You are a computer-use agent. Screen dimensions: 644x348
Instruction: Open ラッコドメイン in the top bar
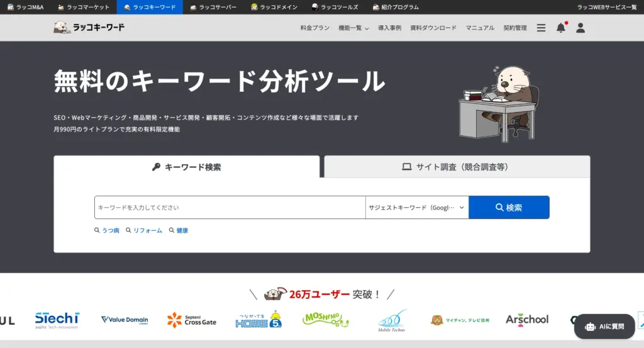point(274,7)
